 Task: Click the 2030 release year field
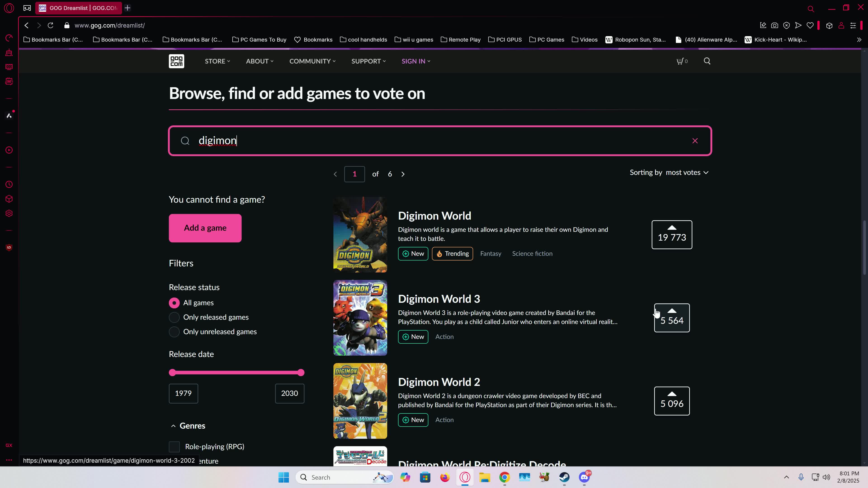pyautogui.click(x=289, y=393)
